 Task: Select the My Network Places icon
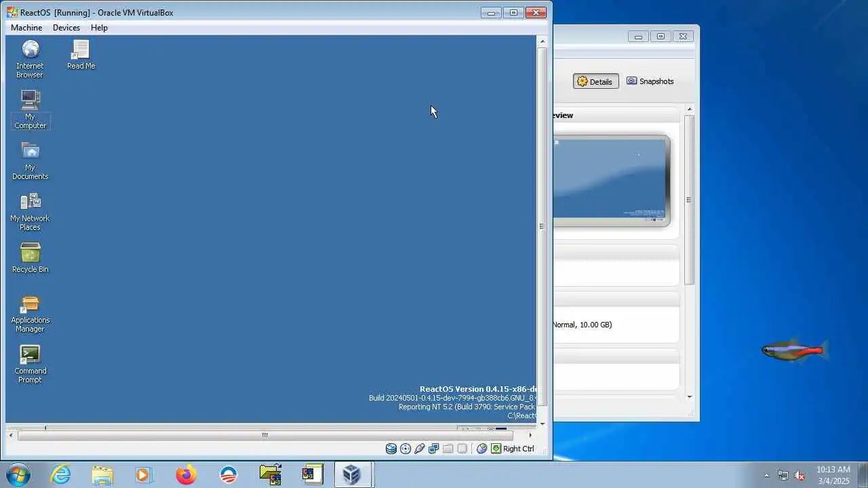(30, 211)
